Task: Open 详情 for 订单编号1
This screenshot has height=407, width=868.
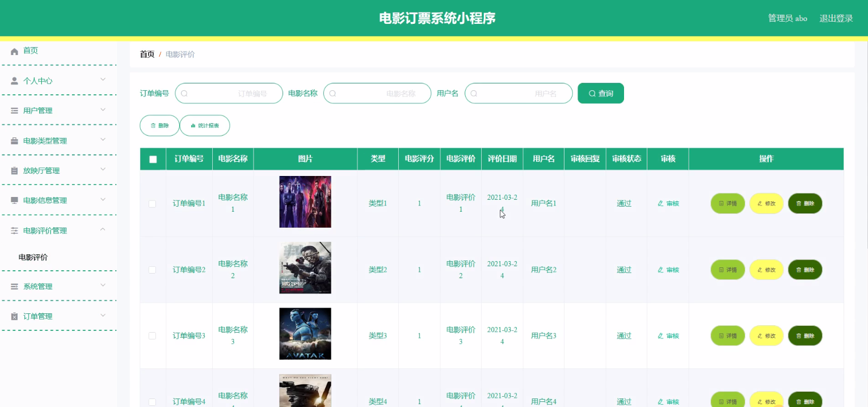Action: pos(728,203)
